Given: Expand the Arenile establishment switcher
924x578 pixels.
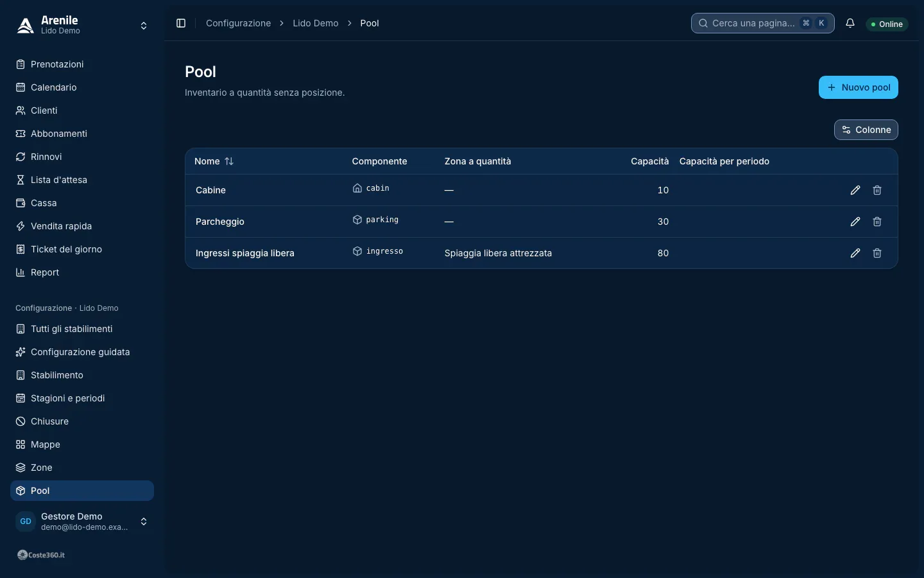Looking at the screenshot, I should pos(144,26).
